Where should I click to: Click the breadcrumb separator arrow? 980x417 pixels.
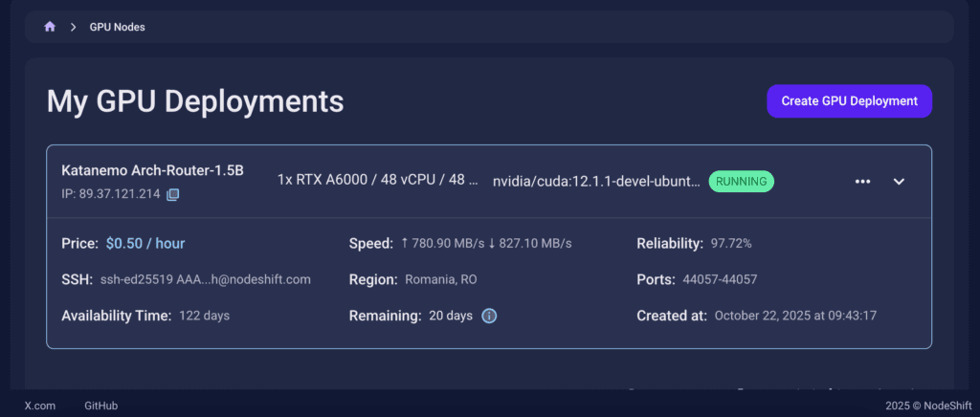(x=73, y=27)
